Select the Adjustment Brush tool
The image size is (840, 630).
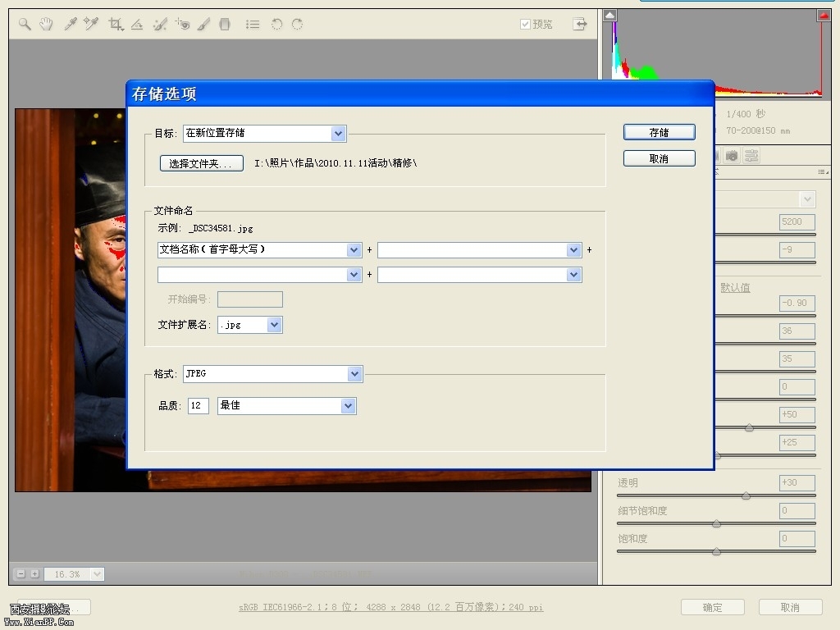pyautogui.click(x=204, y=25)
